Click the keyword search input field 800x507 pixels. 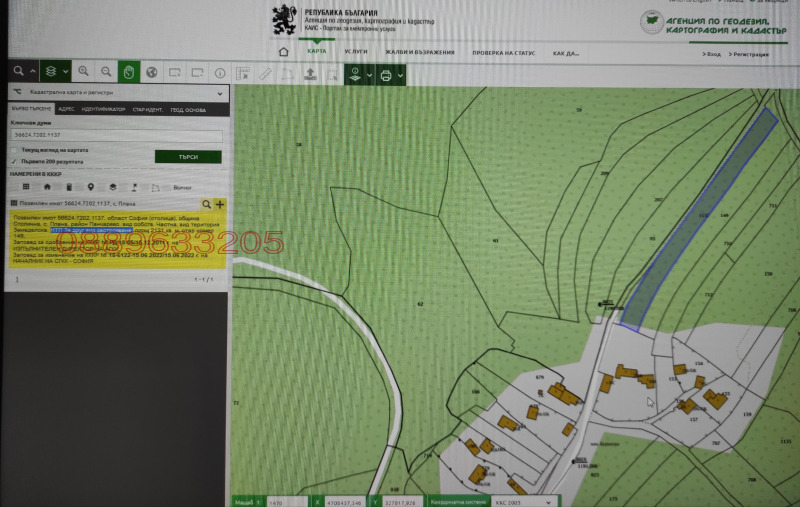[116, 134]
